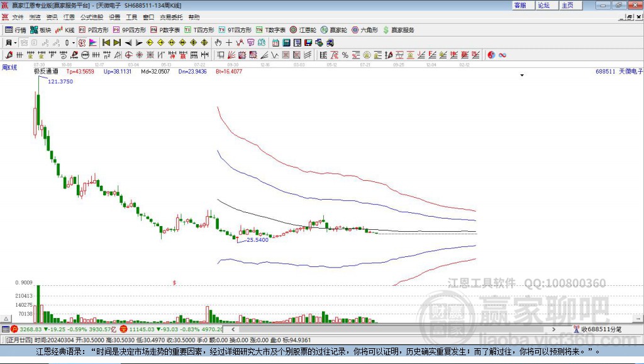Click the percent % retracement tool
This screenshot has height=364, width=644.
tap(345, 55)
